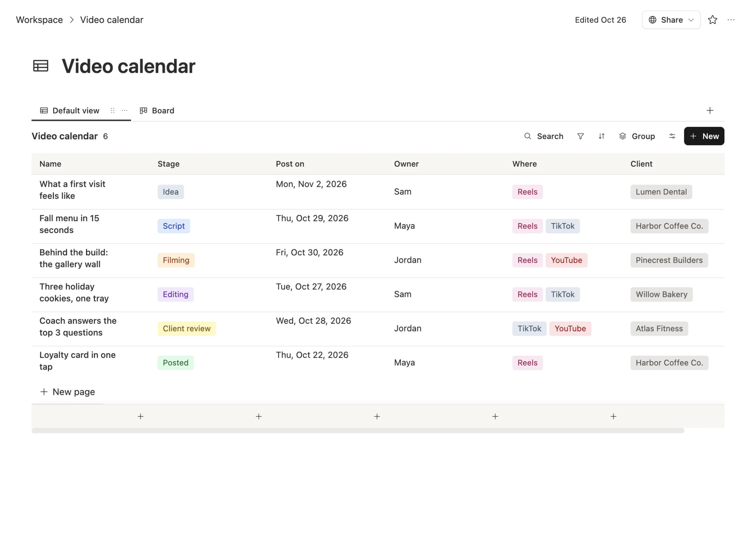Select the Default view tab
This screenshot has width=756, height=539.
(69, 111)
